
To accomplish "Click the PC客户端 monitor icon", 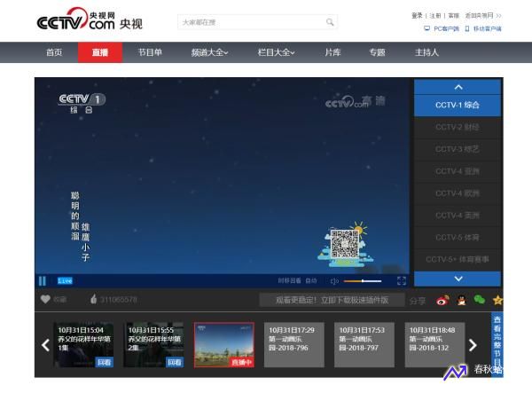I will point(426,28).
